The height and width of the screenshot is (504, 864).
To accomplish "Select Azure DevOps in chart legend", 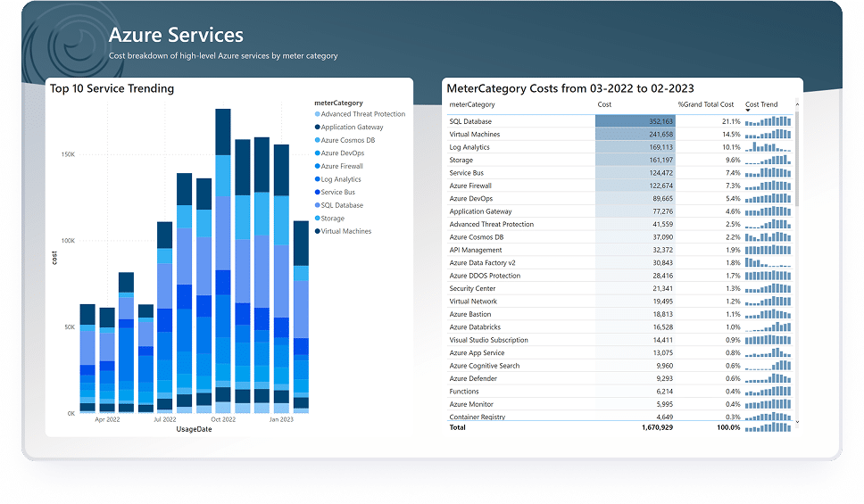I will pos(339,153).
